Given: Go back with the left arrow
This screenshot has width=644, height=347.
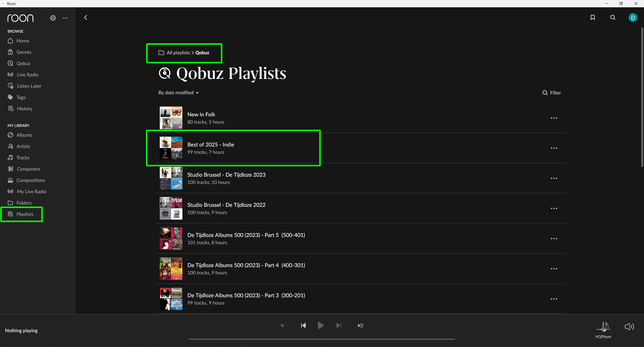Looking at the screenshot, I should tap(86, 17).
